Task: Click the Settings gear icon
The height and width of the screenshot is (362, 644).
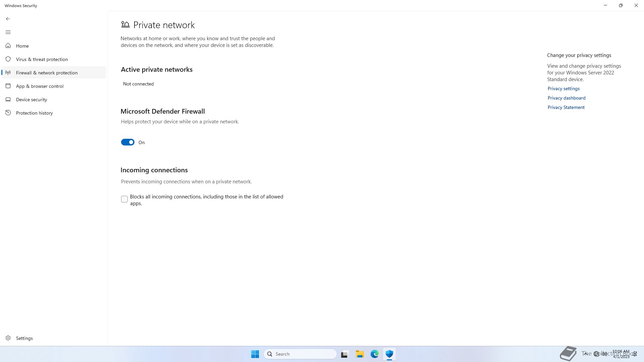Action: 8,338
